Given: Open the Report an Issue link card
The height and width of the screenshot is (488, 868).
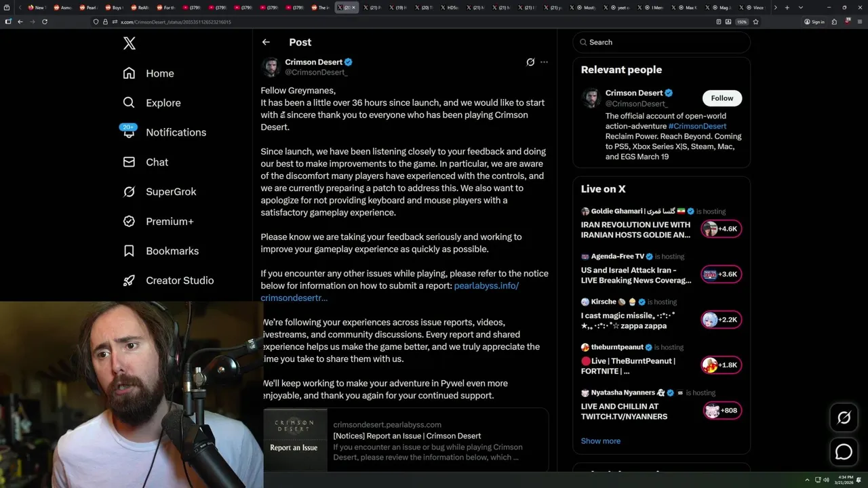Looking at the screenshot, I should 406,440.
